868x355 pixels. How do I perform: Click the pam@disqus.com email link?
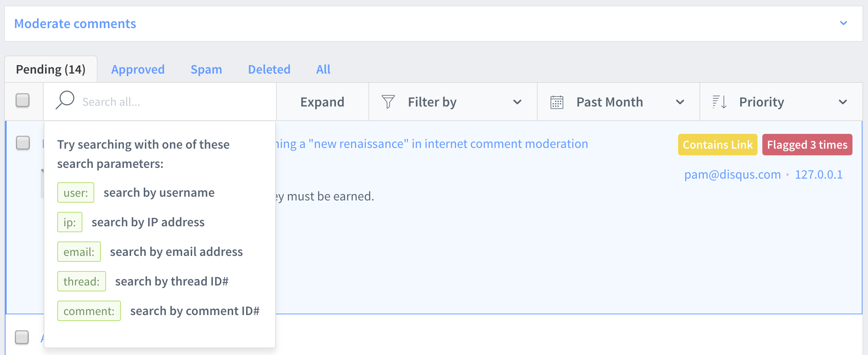(732, 175)
